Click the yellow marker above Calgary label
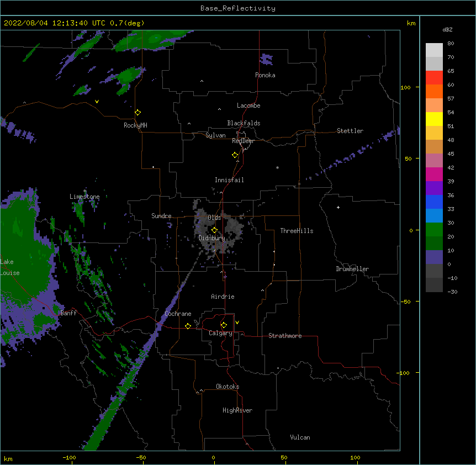 [x=224, y=325]
